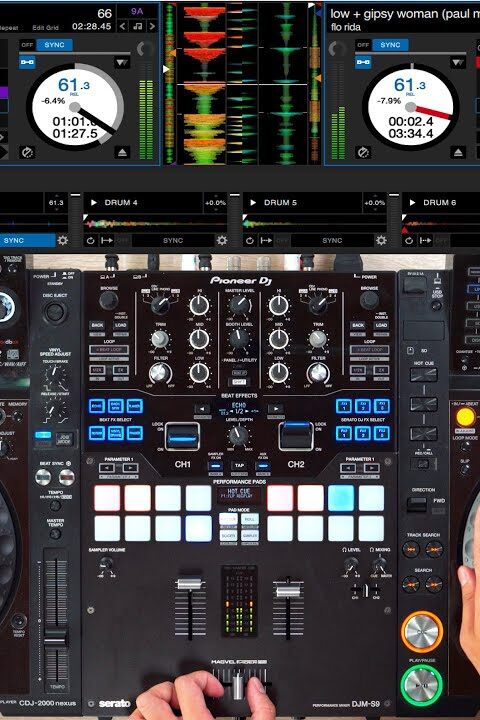Toggle the flo rida deck blue keylock icon
The image size is (480, 720).
coord(363,62)
